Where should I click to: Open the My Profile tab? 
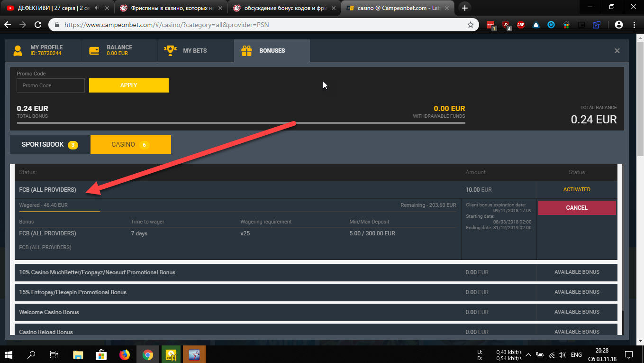click(43, 51)
